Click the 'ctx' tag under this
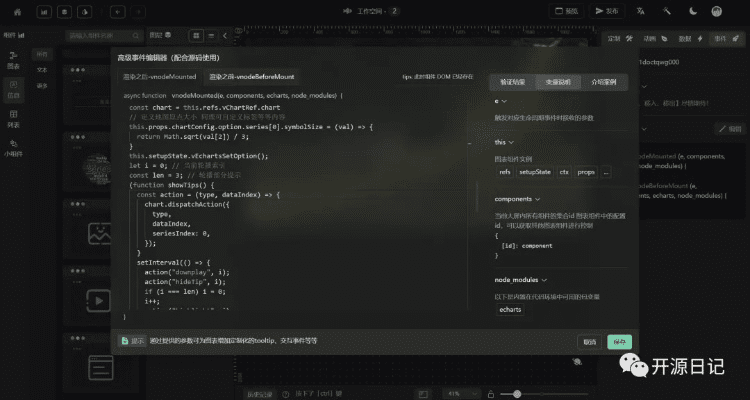 coord(564,172)
